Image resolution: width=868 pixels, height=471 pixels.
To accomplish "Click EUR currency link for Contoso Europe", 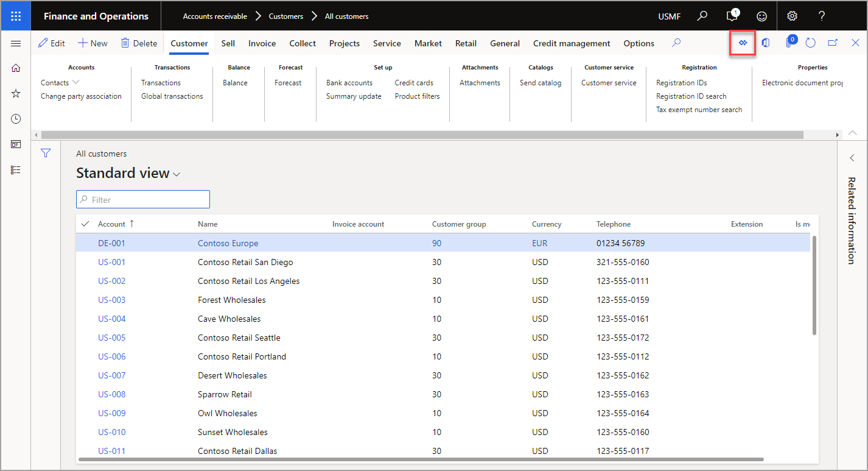I will 539,243.
